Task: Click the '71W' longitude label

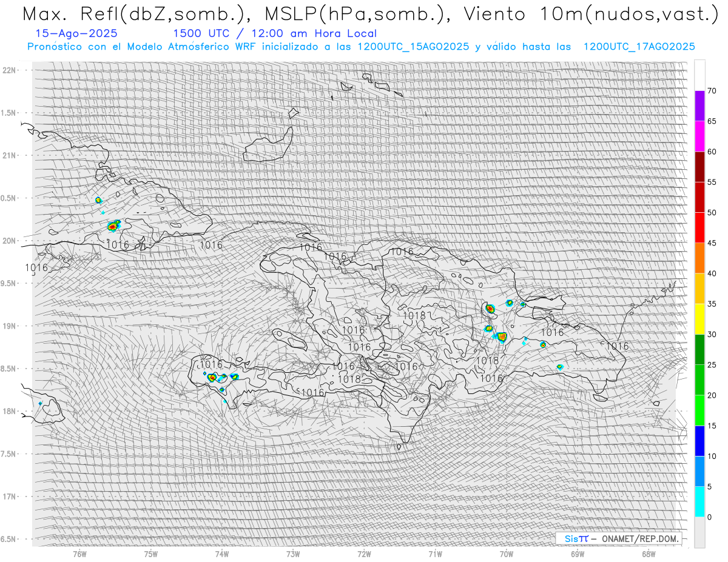Action: (x=435, y=554)
